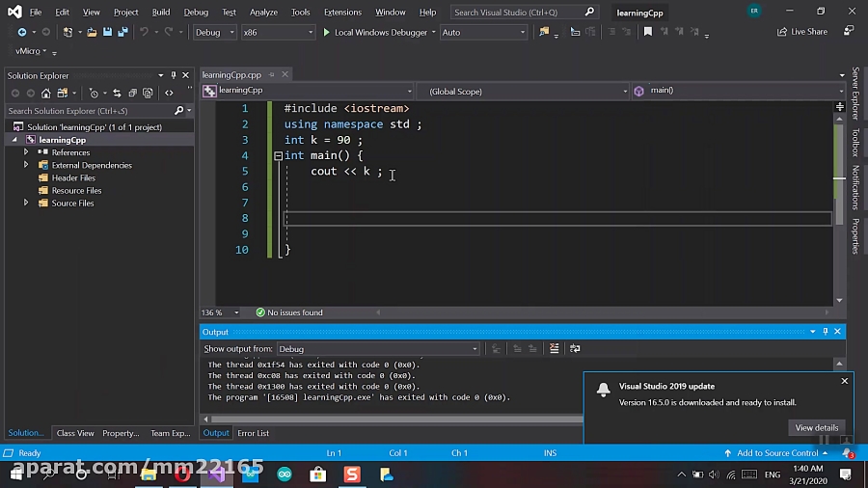Screen dimensions: 868x488
Task: Pin the Solution Explorer panel
Action: pyautogui.click(x=174, y=75)
